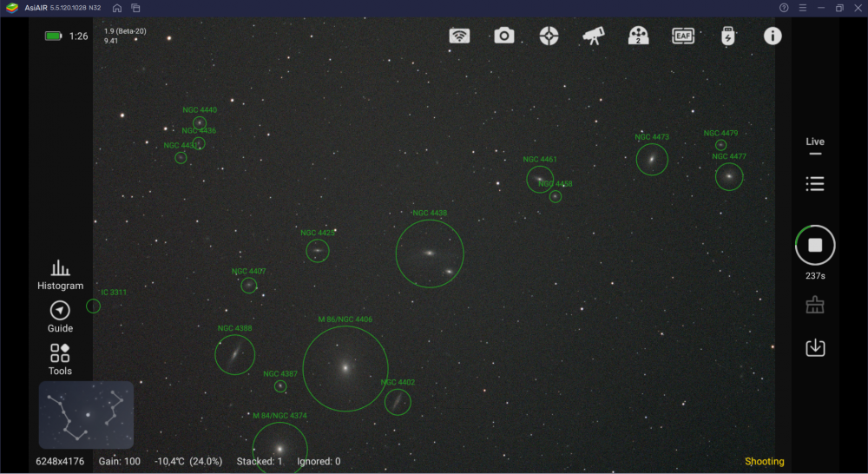Viewport: 868px width, 474px height.
Task: Stop the current live stacking exposure
Action: coord(815,245)
